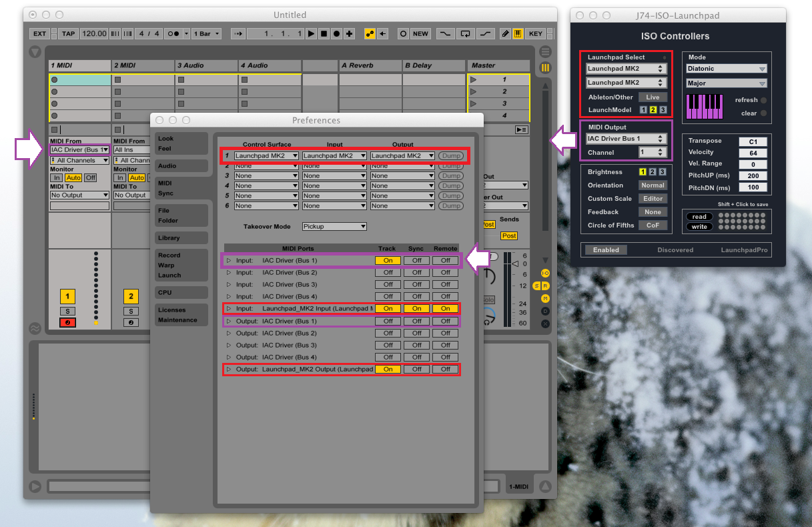Set track 1 Monitor to Auto
Screen dimensions: 812x527
point(73,178)
